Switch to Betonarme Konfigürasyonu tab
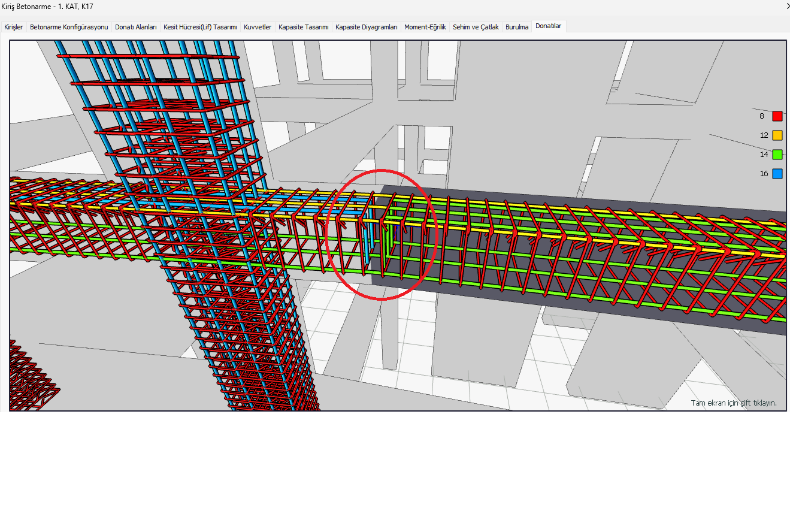The image size is (790, 532). click(69, 27)
